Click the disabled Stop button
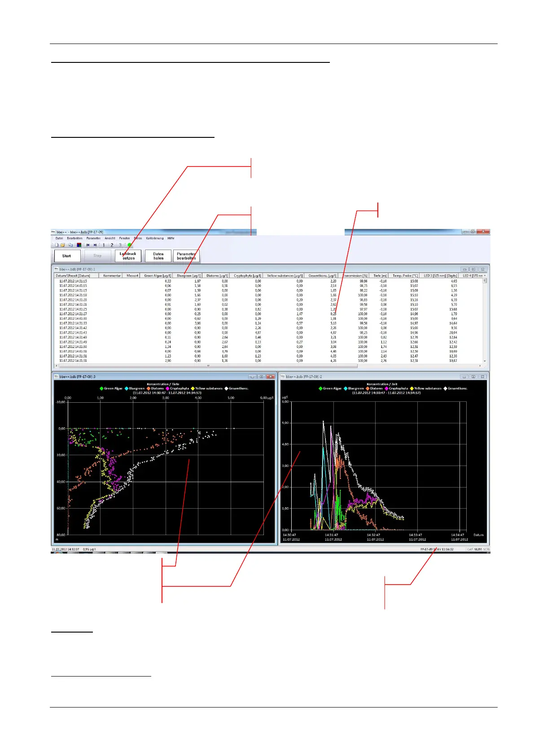534x756 pixels. pos(98,256)
